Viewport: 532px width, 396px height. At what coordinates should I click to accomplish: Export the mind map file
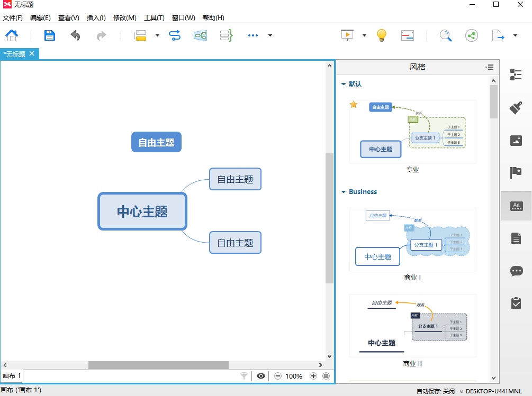pos(498,35)
